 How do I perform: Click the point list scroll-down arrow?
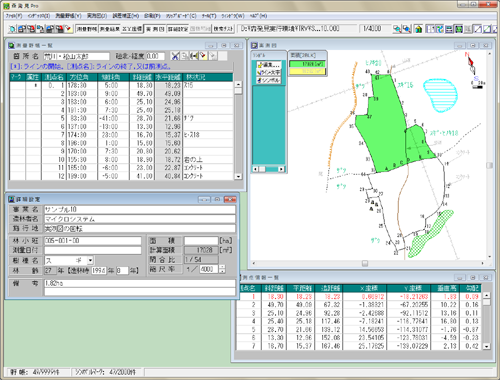(487, 346)
